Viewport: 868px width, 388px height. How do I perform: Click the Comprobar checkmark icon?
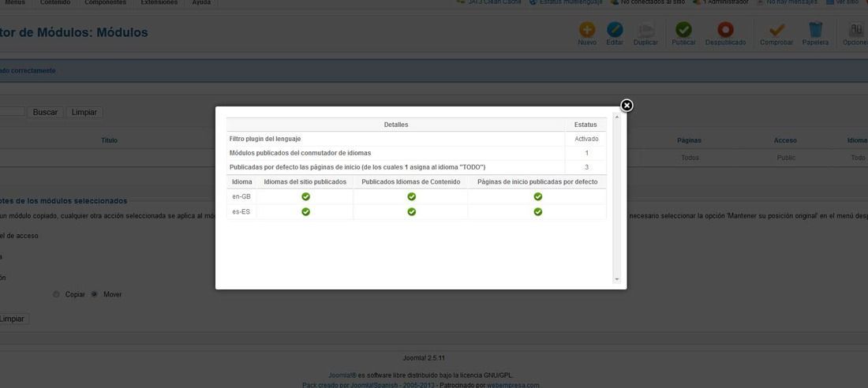(x=776, y=29)
